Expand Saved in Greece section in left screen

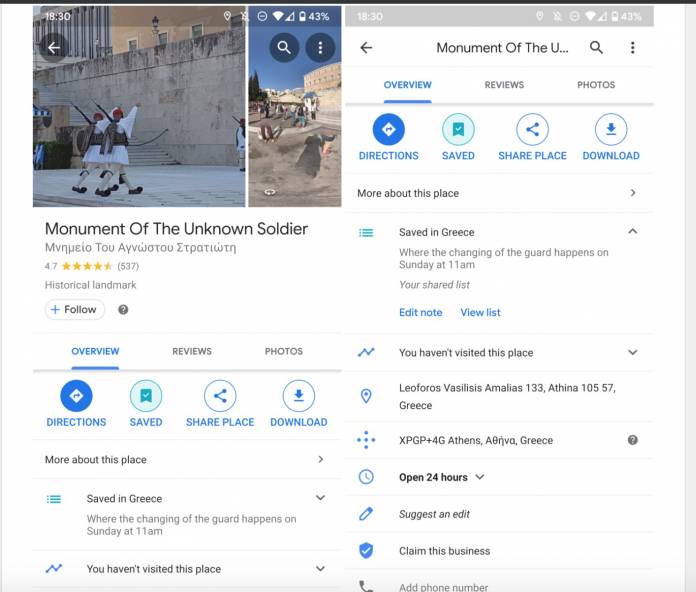click(320, 498)
